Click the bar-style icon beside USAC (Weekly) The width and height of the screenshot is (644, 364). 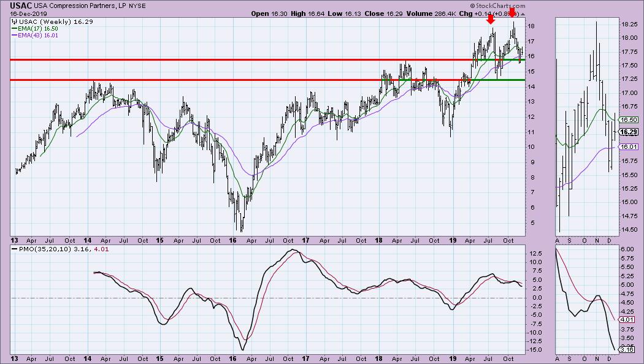pyautogui.click(x=14, y=21)
